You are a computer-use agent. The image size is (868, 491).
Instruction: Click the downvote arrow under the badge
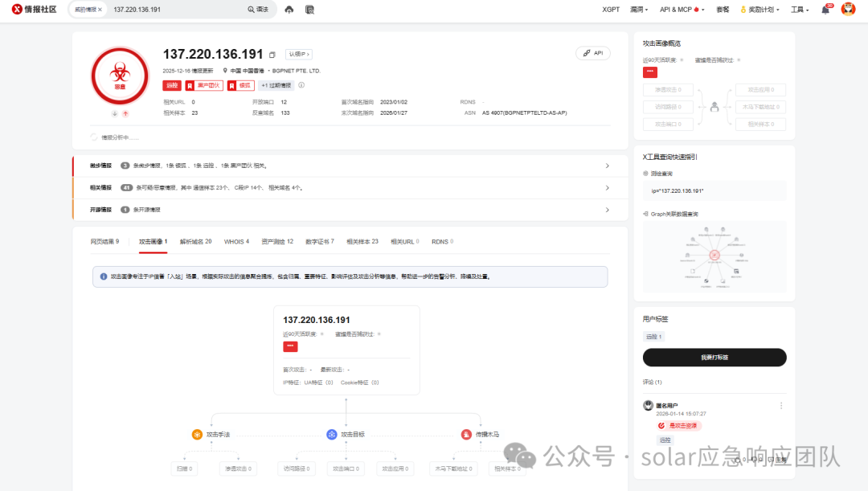pyautogui.click(x=115, y=113)
